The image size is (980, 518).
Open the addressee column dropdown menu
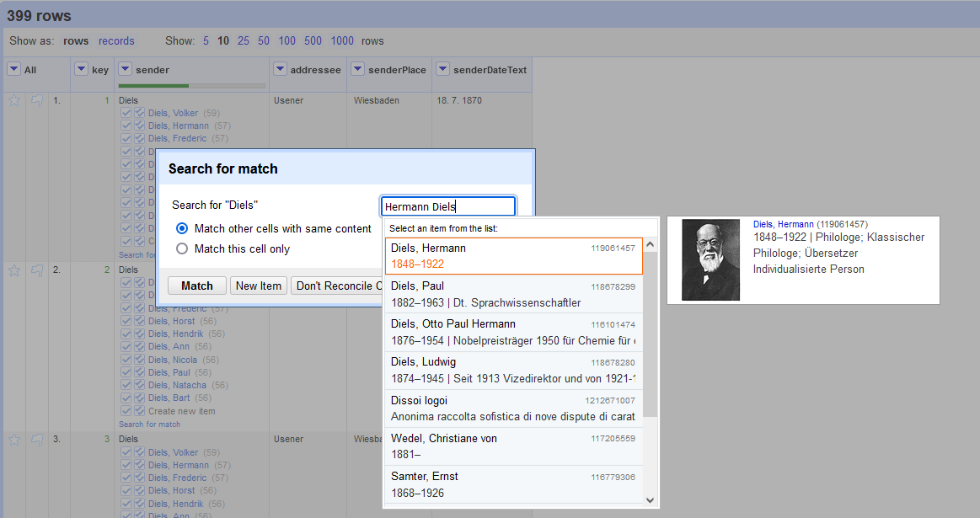280,69
